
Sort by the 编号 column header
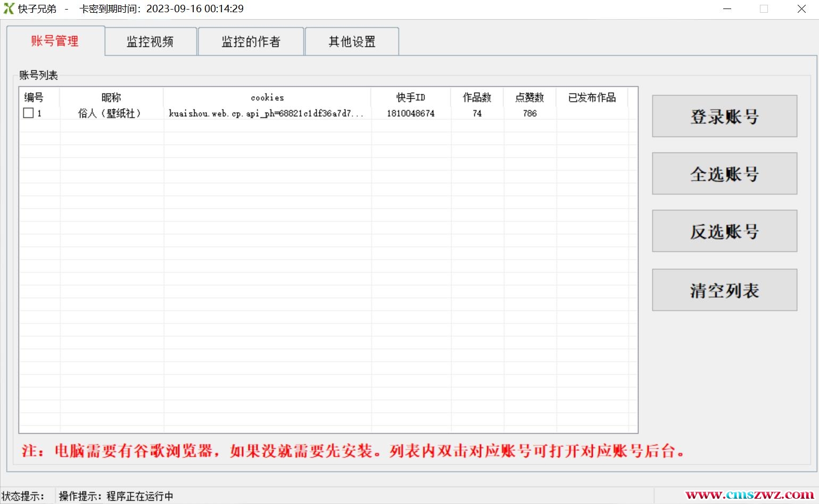pos(34,97)
